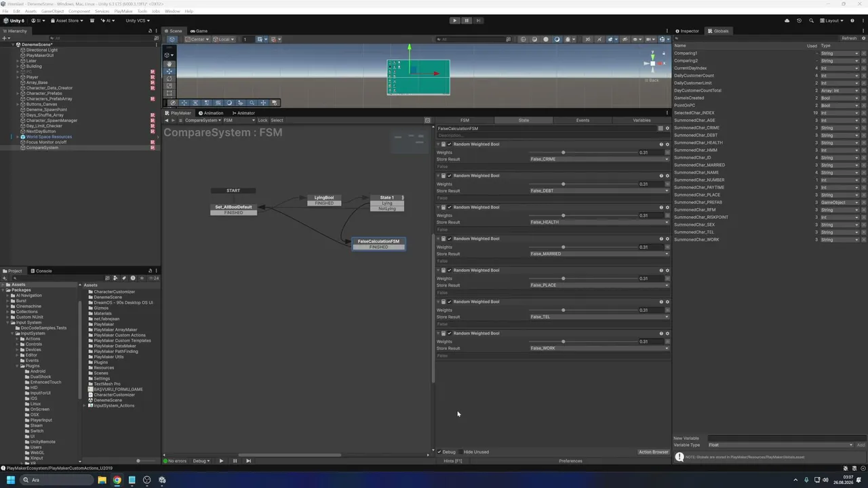Toggle the Hide Unused checkbox
868x488 pixels.
pos(460,452)
